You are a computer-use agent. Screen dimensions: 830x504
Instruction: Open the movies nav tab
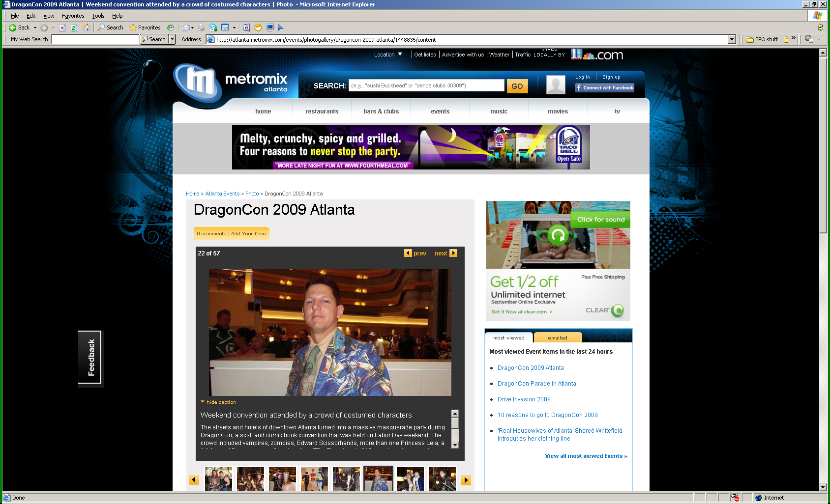pyautogui.click(x=558, y=112)
